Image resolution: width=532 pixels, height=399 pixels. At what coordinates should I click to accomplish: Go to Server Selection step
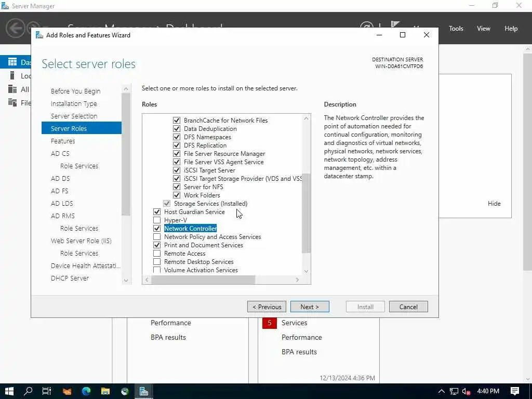[x=74, y=116]
